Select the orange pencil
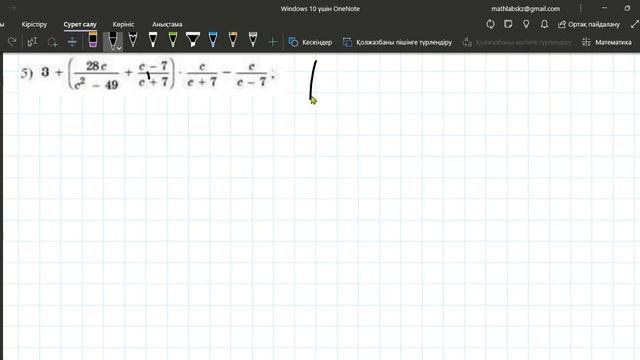 click(233, 40)
